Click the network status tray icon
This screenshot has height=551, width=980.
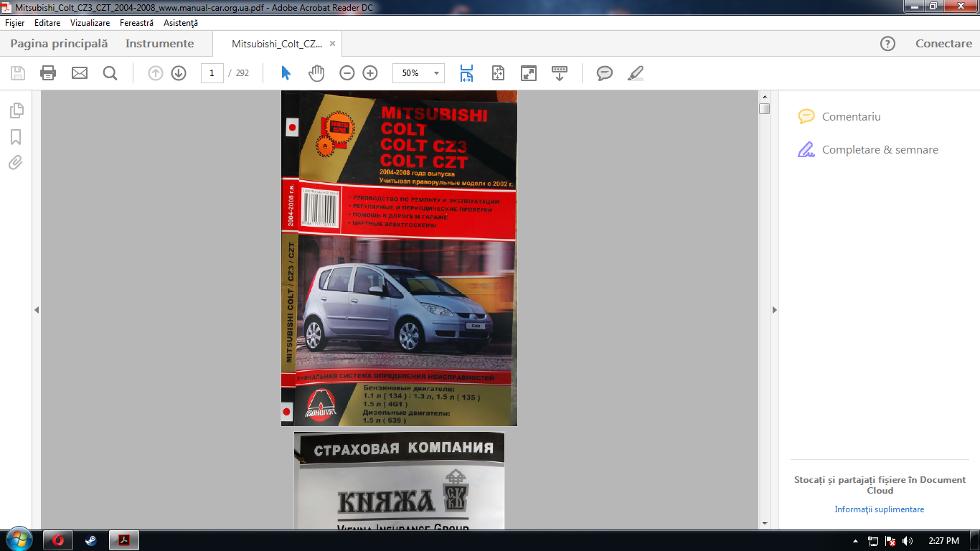tap(873, 541)
